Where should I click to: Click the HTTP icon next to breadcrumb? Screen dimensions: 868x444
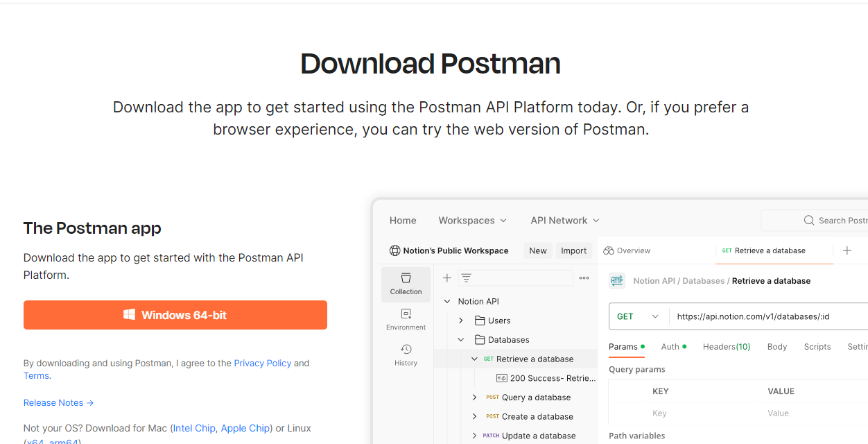[616, 280]
